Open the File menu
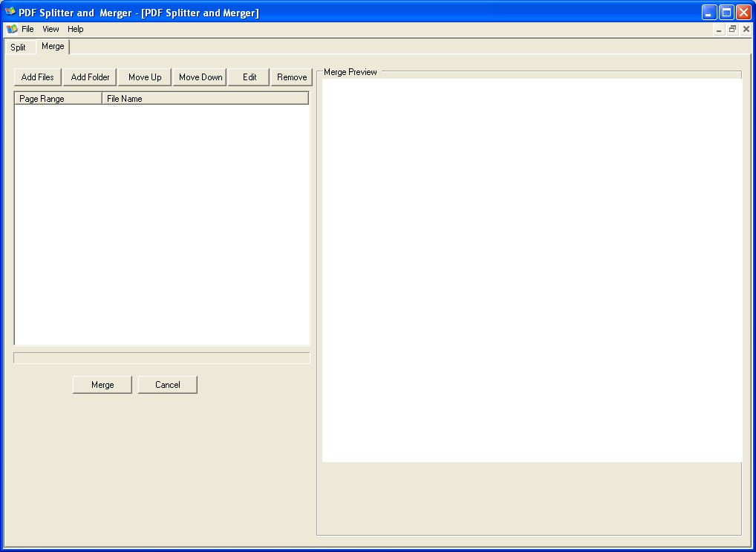Image resolution: width=756 pixels, height=552 pixels. point(27,29)
